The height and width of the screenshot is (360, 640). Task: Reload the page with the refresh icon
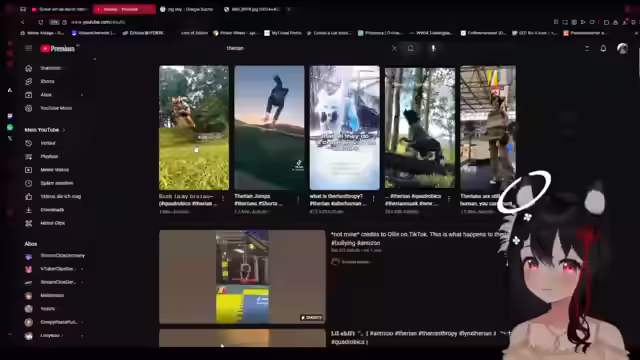tap(40, 22)
